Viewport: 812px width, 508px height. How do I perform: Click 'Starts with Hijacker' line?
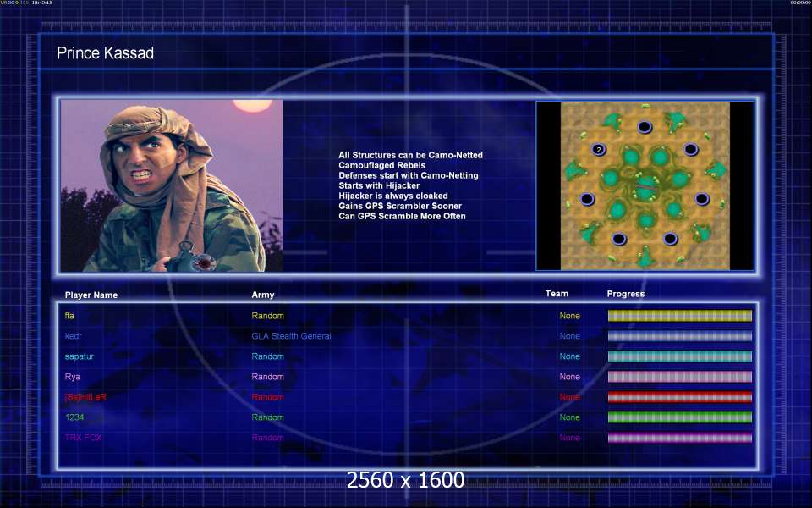379,185
